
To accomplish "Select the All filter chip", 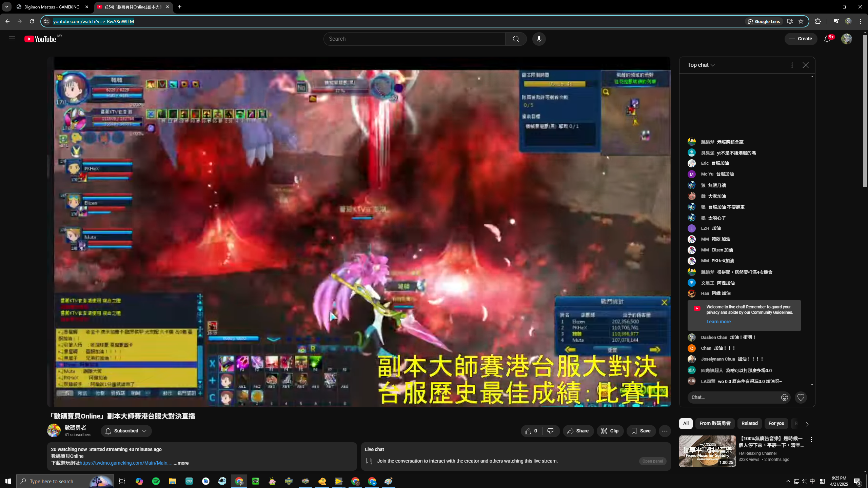I will (686, 424).
